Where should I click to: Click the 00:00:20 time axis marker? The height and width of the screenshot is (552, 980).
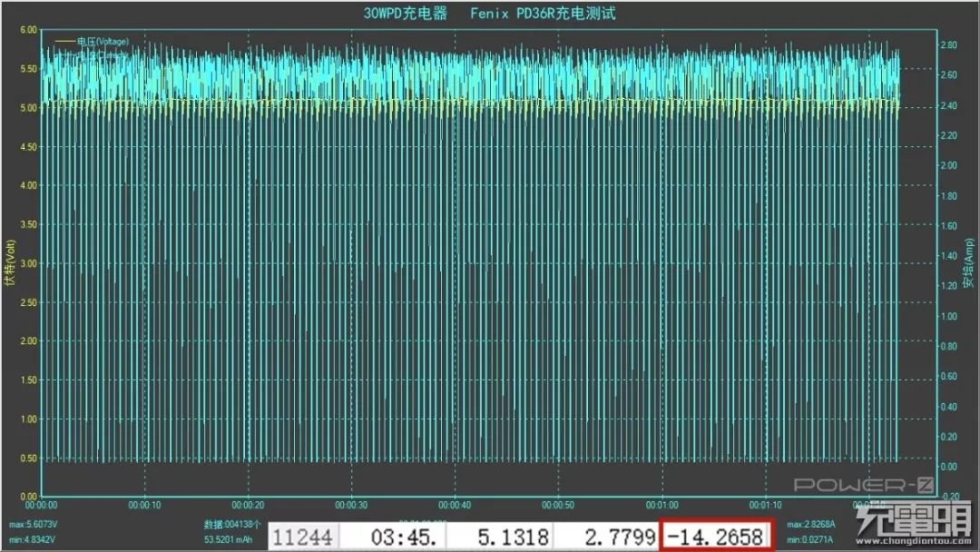click(x=248, y=505)
